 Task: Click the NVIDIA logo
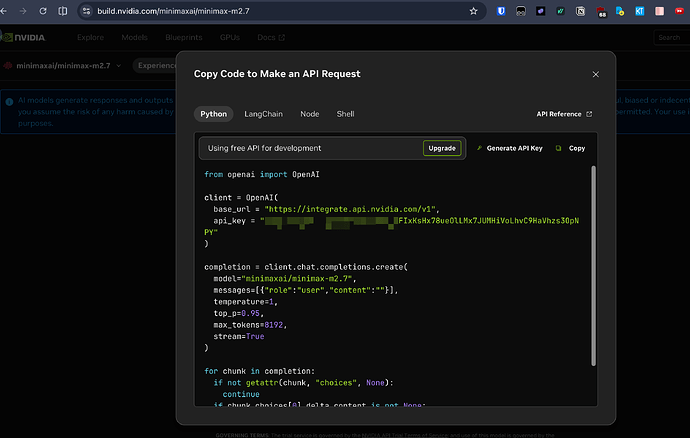click(23, 37)
